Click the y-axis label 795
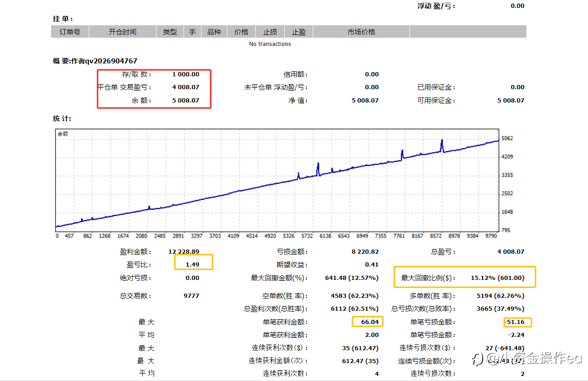Viewport: 588px width, 381px height. (x=506, y=230)
